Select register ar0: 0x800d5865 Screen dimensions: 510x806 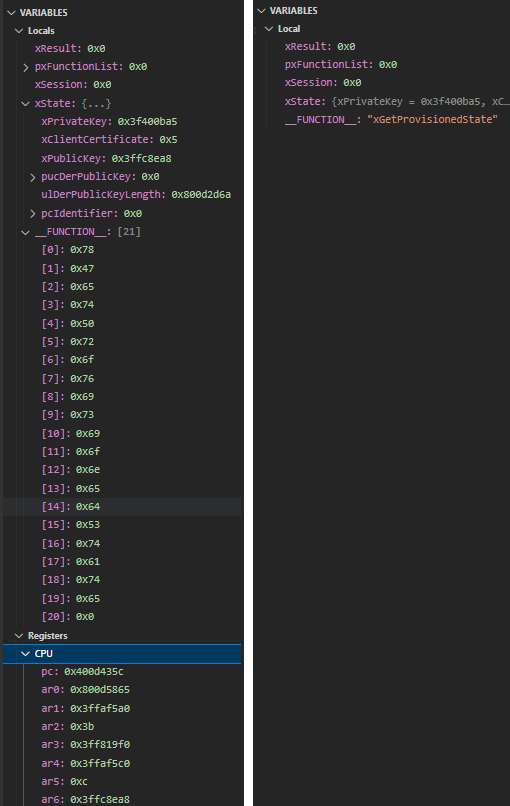(x=85, y=690)
